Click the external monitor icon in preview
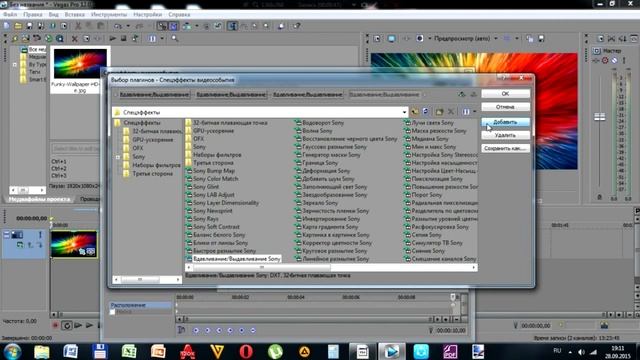This screenshot has height=360, width=640. (x=391, y=39)
